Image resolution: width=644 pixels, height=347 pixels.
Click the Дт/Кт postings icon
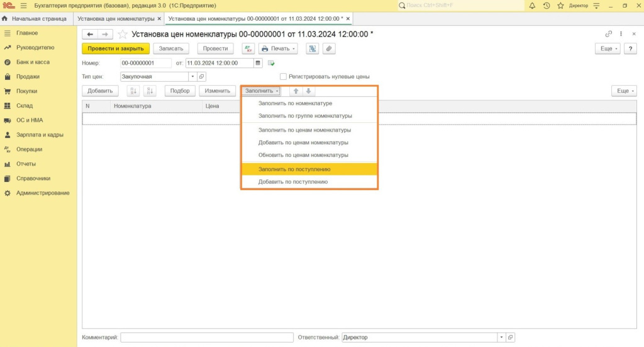(247, 48)
